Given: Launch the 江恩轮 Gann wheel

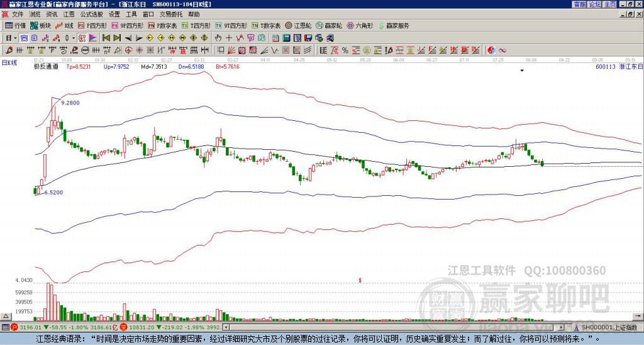Looking at the screenshot, I should point(298,25).
